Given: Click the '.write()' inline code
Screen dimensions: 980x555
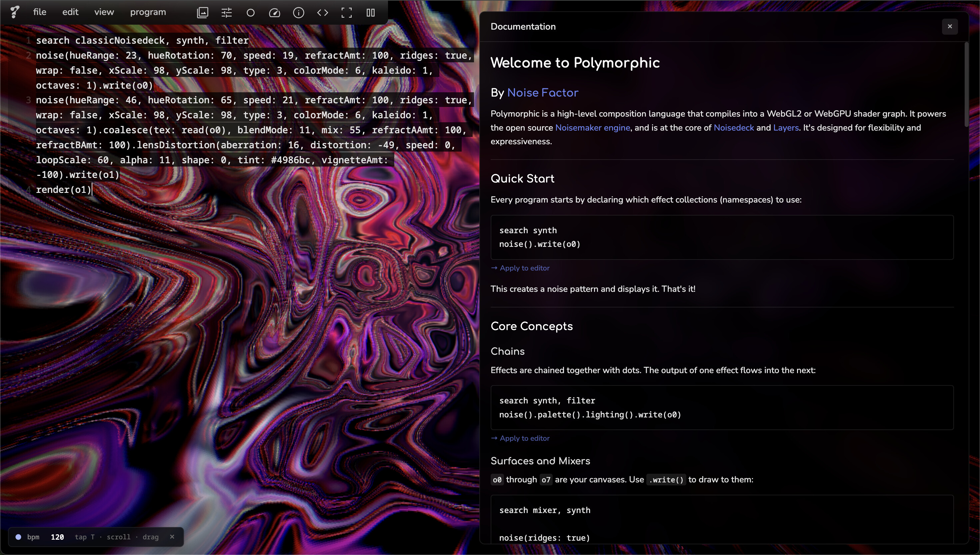Looking at the screenshot, I should (666, 479).
